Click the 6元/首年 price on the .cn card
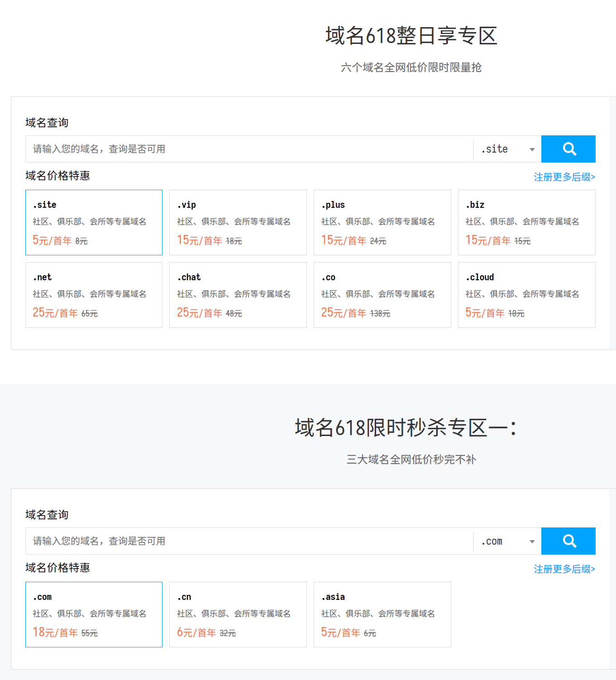The height and width of the screenshot is (680, 616). [196, 632]
